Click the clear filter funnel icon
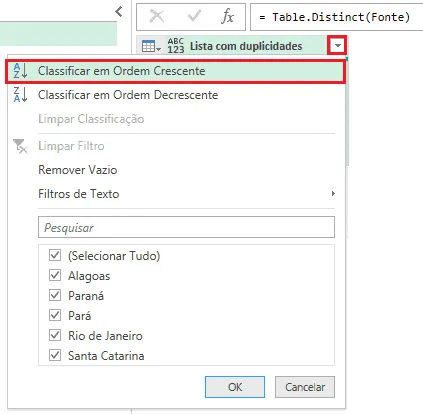This screenshot has height=414, width=423. [20, 146]
